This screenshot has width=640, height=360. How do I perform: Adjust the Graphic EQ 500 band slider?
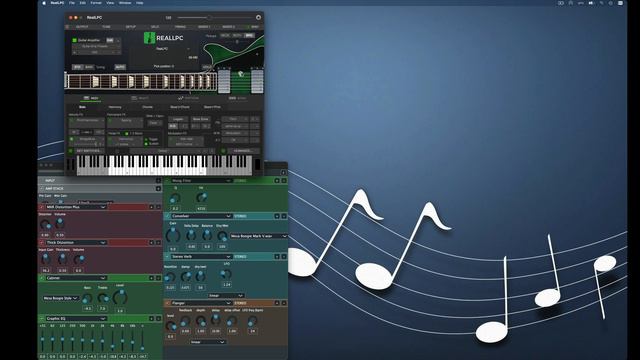pyautogui.click(x=82, y=340)
